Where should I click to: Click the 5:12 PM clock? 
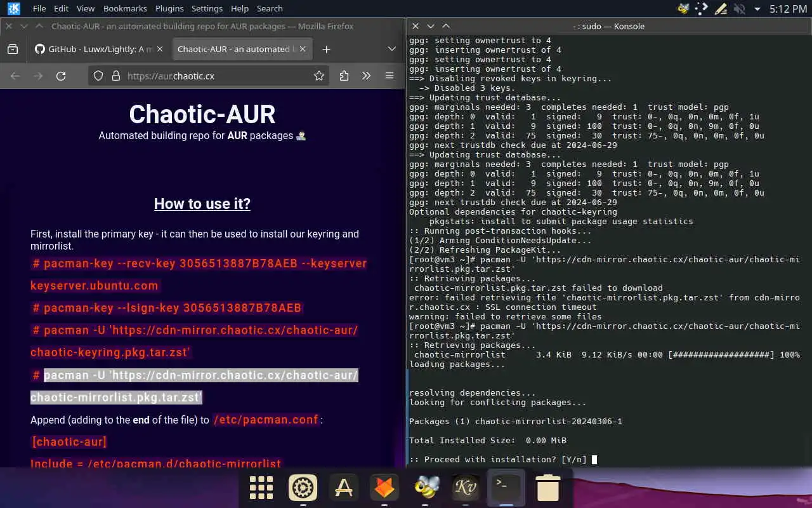pyautogui.click(x=788, y=9)
